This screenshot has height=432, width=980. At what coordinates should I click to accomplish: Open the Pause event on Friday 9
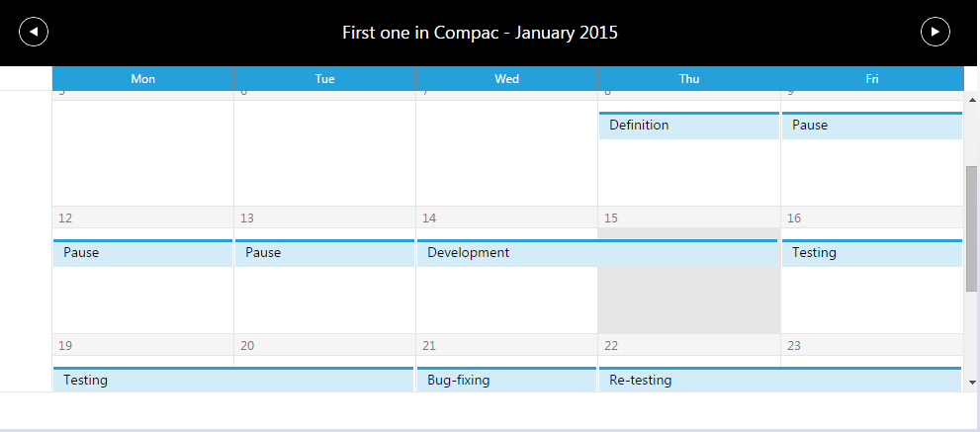(x=871, y=127)
